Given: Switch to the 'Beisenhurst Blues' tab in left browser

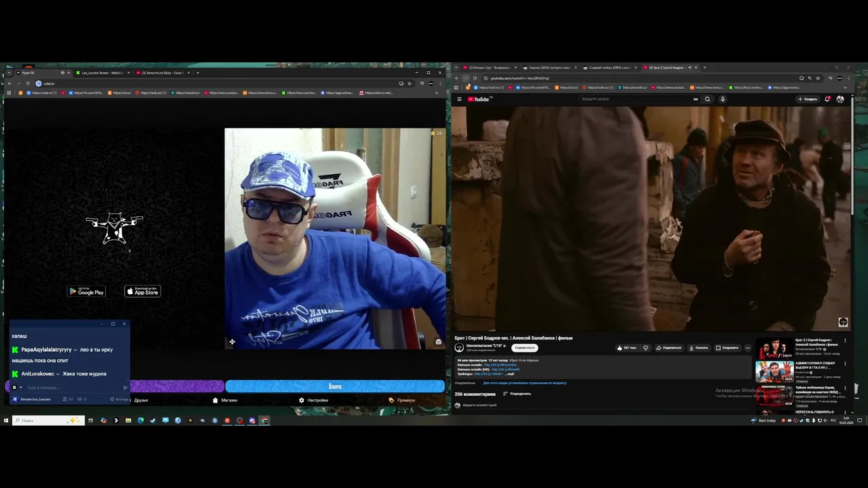Looking at the screenshot, I should pyautogui.click(x=163, y=73).
